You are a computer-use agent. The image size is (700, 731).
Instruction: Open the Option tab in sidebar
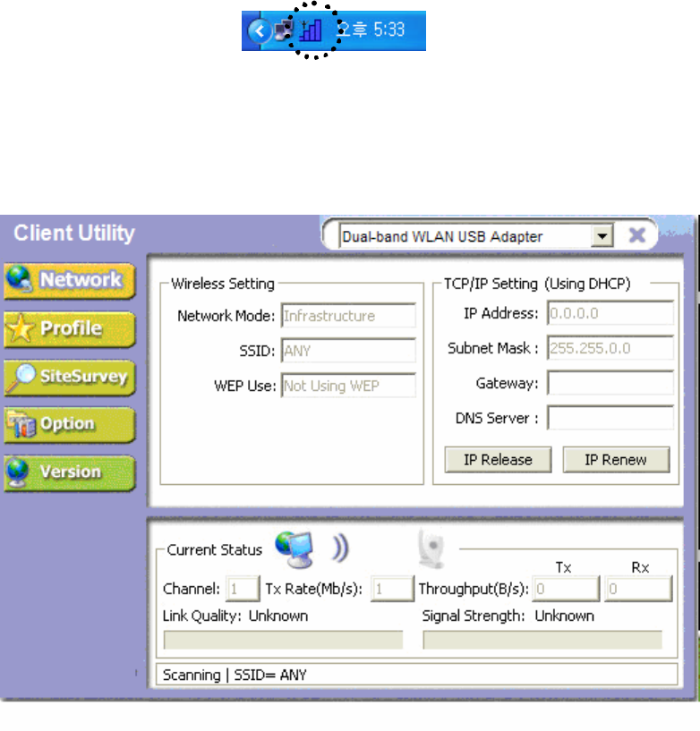70,425
